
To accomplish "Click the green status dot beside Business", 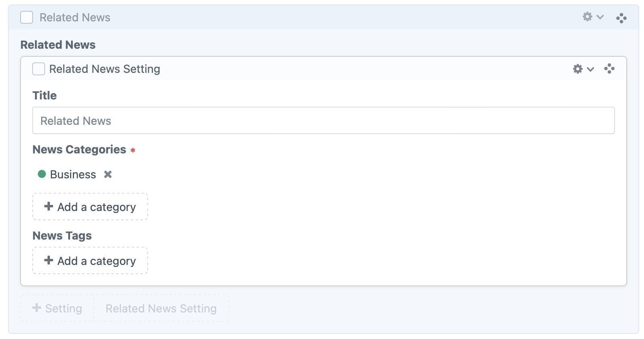I will (x=42, y=174).
